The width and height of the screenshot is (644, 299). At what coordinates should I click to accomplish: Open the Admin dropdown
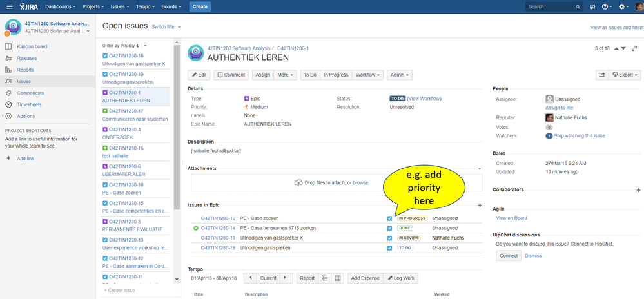(400, 75)
